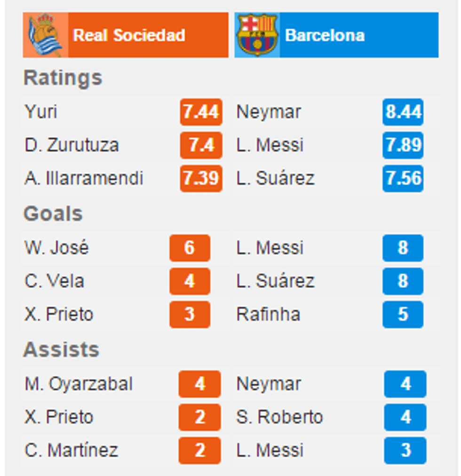Click L. Messi's goals badge showing 8

pos(402,248)
